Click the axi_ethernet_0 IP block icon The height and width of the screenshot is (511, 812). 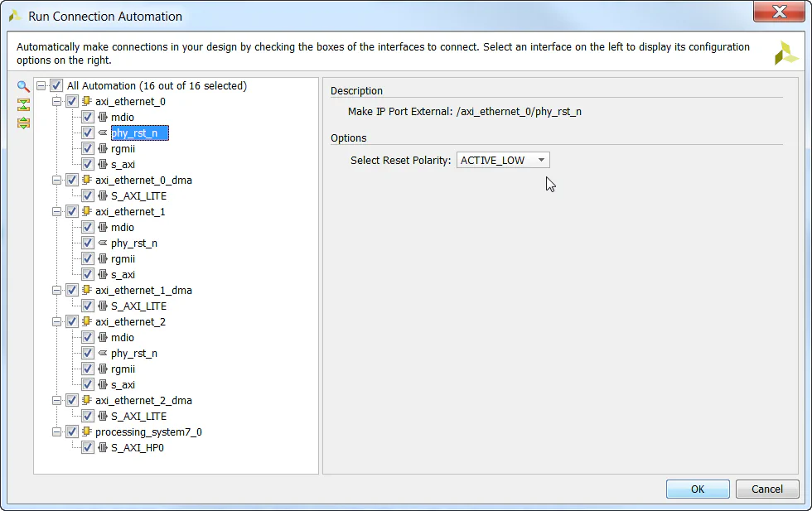click(x=87, y=102)
